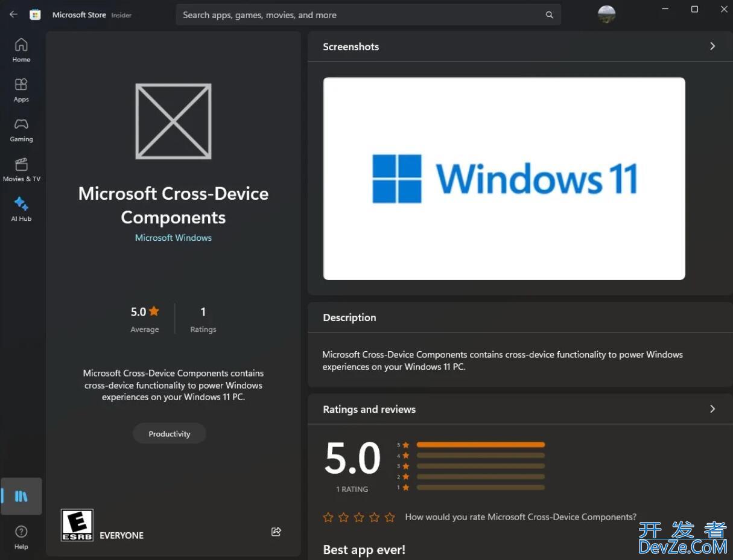Open the Windows 11 screenshot thumbnail
Screen dimensions: 733x560
click(504, 179)
